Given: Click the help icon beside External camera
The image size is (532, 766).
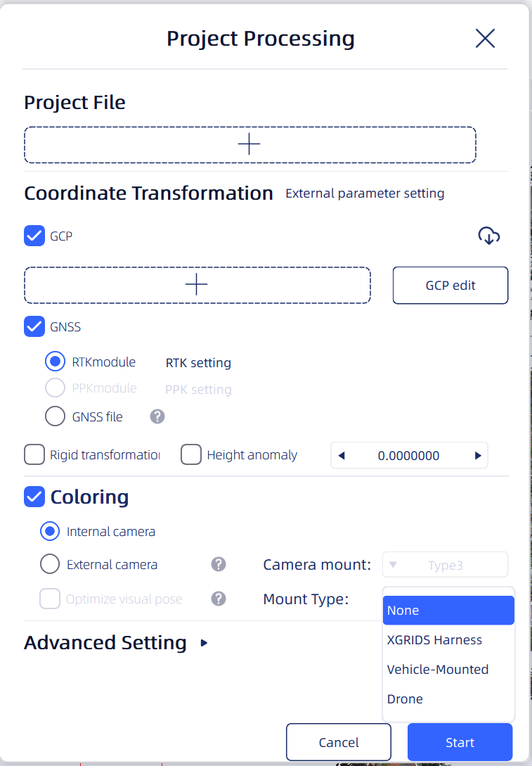Looking at the screenshot, I should [219, 564].
